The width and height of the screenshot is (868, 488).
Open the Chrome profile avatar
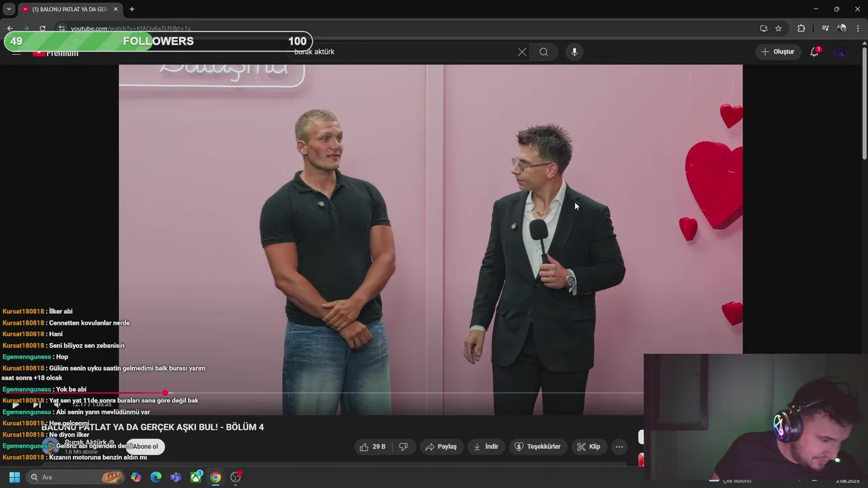(x=842, y=28)
